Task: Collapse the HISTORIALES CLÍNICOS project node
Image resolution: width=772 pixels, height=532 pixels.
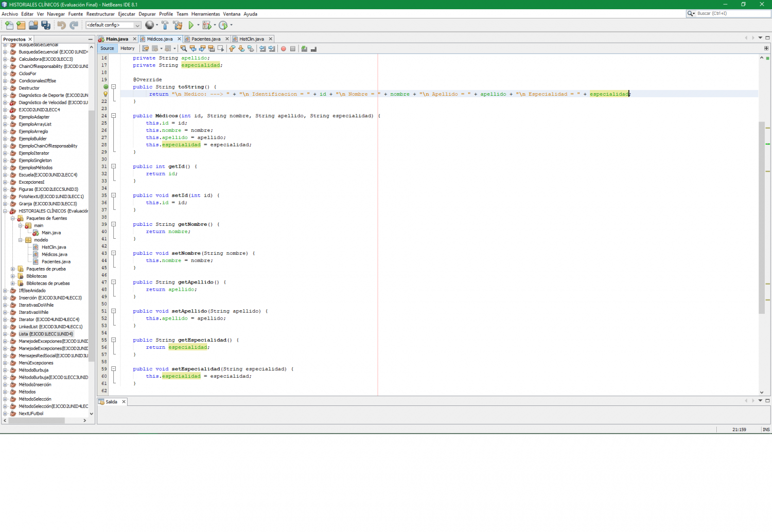Action: coord(5,211)
